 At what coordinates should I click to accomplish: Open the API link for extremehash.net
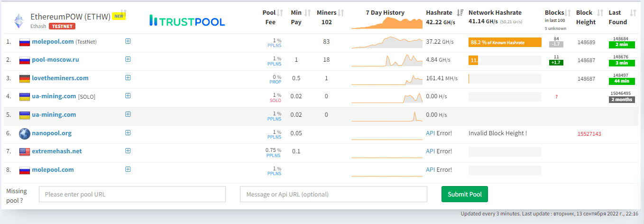point(430,151)
